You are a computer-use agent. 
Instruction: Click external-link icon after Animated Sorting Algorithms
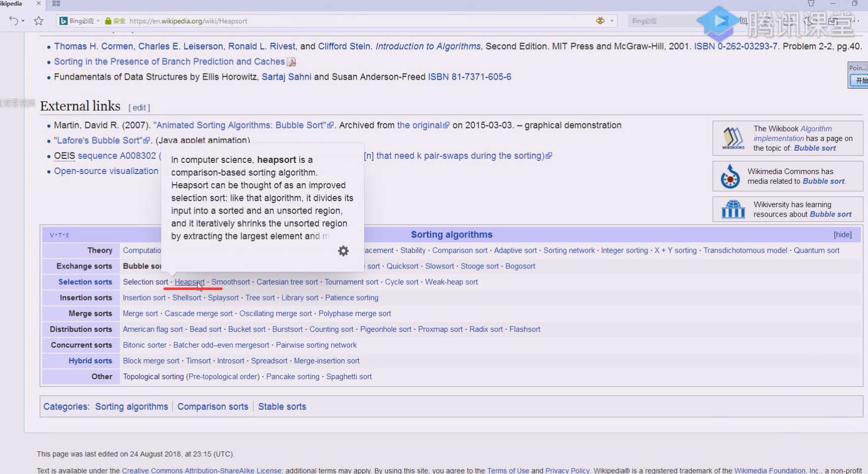(x=331, y=125)
